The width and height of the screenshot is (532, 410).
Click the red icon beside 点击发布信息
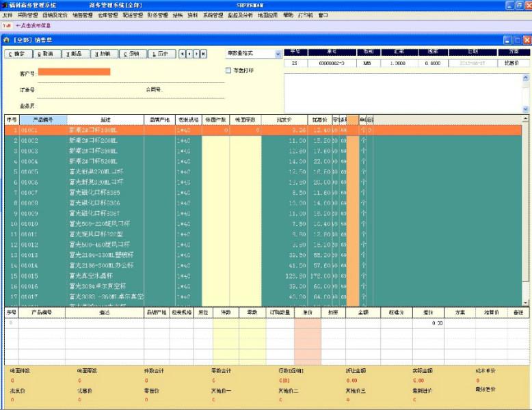(7, 25)
